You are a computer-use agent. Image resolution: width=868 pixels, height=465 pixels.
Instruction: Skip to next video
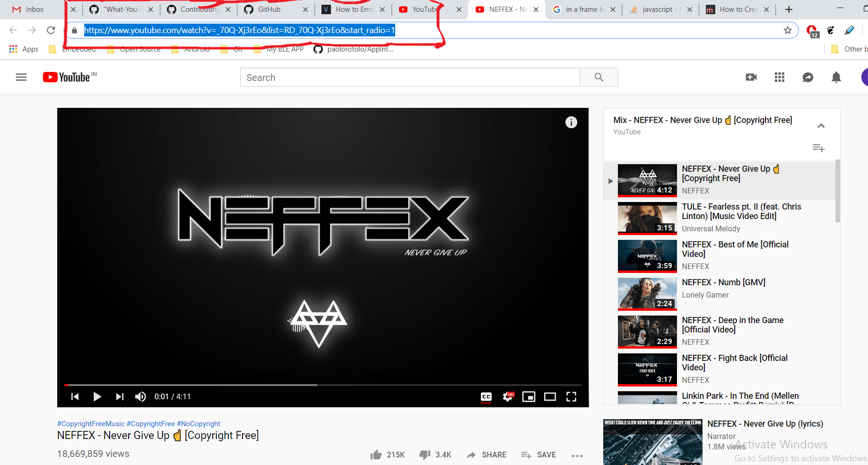click(x=120, y=396)
